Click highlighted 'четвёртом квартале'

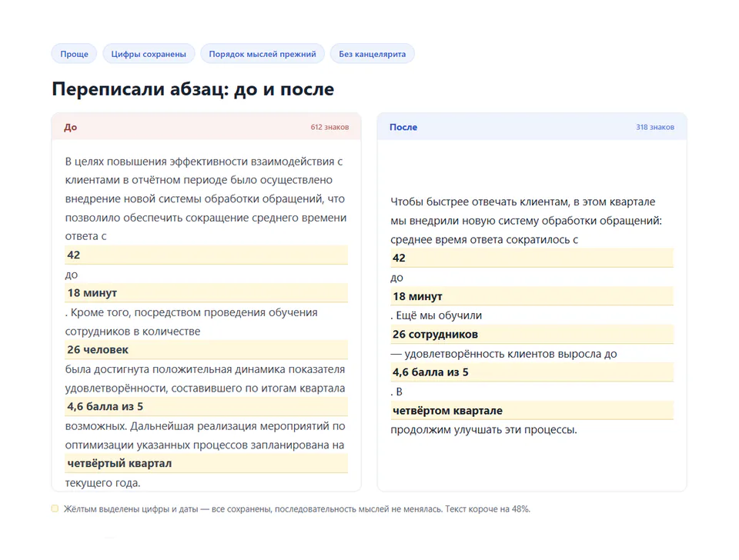pos(532,411)
